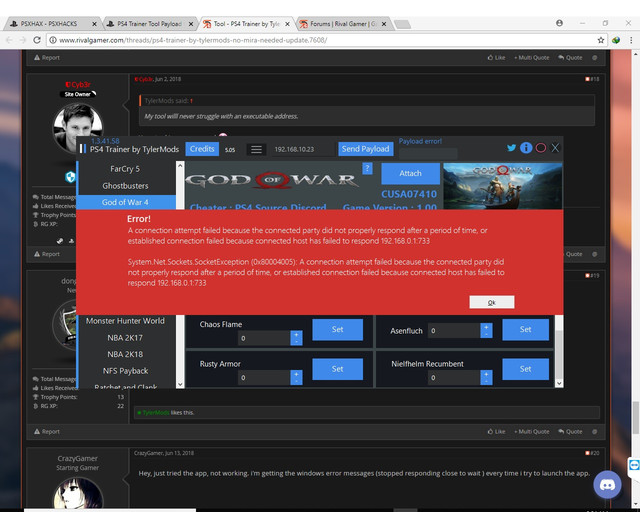
Task: Click the red circle icon in trainer header
Action: click(x=540, y=148)
